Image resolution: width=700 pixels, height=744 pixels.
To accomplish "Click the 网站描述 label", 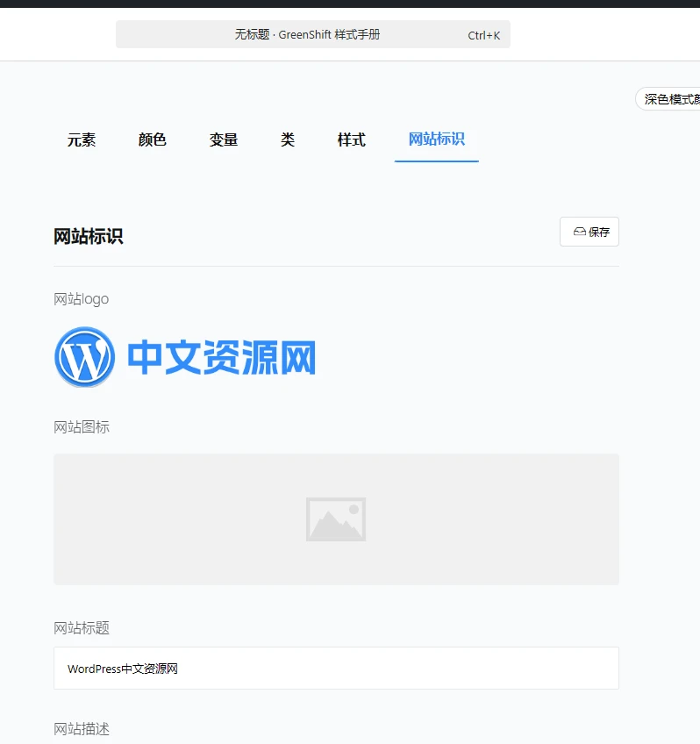I will (82, 729).
